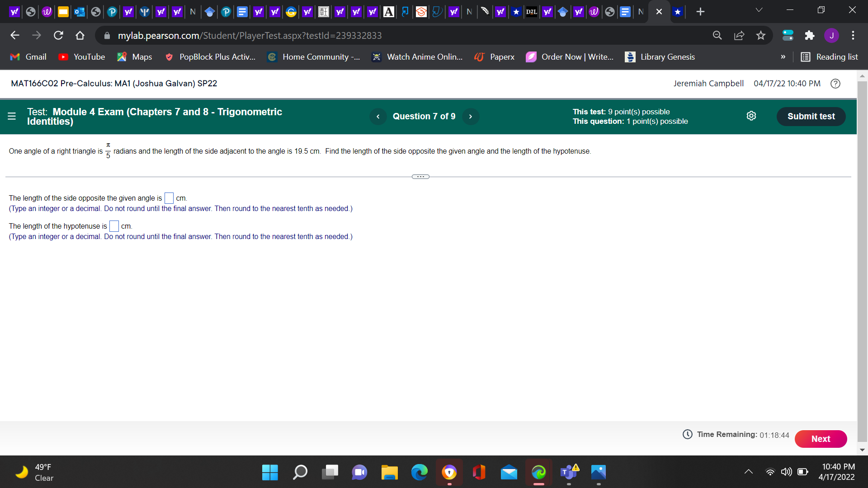Open the test settings gear icon

[x=751, y=116]
